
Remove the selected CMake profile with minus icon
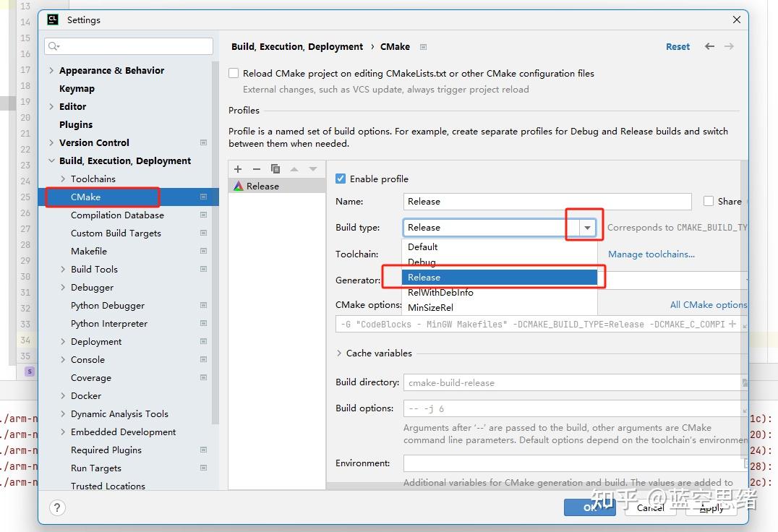257,169
